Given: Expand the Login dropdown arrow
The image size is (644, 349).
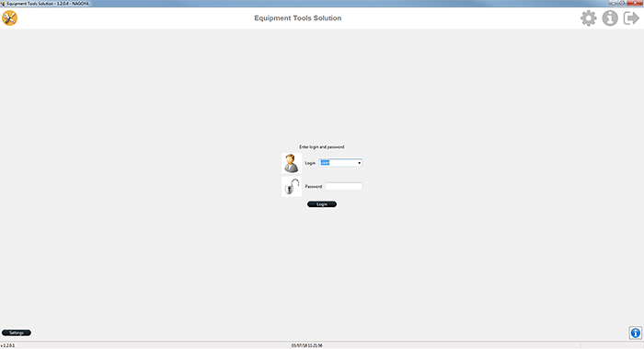Looking at the screenshot, I should (x=360, y=163).
